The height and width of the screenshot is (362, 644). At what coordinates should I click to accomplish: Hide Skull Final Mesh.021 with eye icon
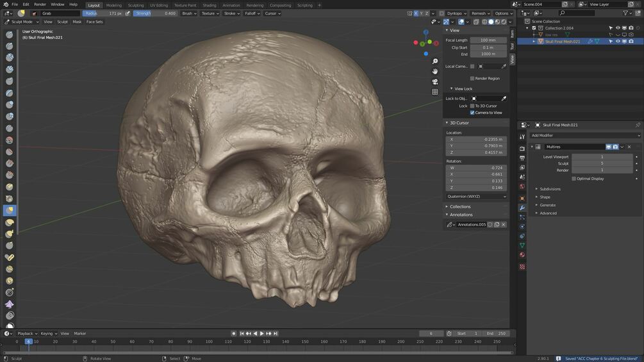[x=618, y=42]
